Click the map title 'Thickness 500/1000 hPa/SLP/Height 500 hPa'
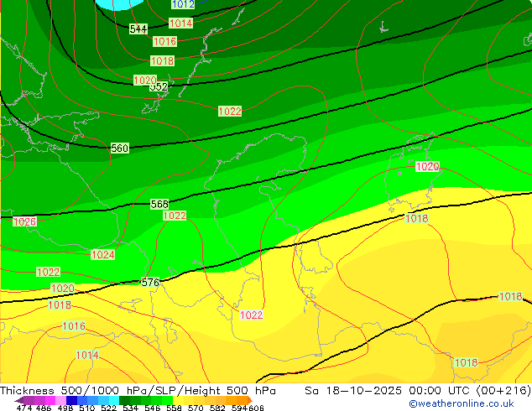This screenshot has height=411, width=532. click(x=138, y=390)
